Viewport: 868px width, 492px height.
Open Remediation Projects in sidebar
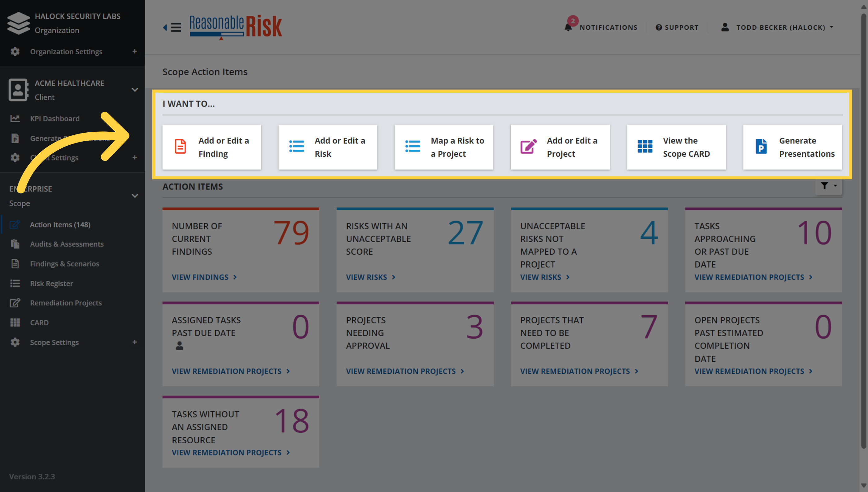66,303
